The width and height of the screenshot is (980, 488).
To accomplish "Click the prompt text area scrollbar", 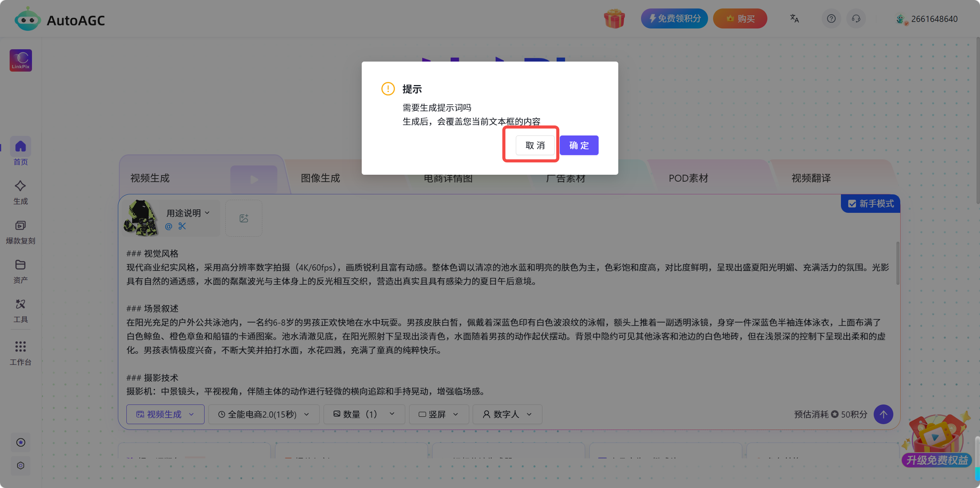I will click(898, 263).
